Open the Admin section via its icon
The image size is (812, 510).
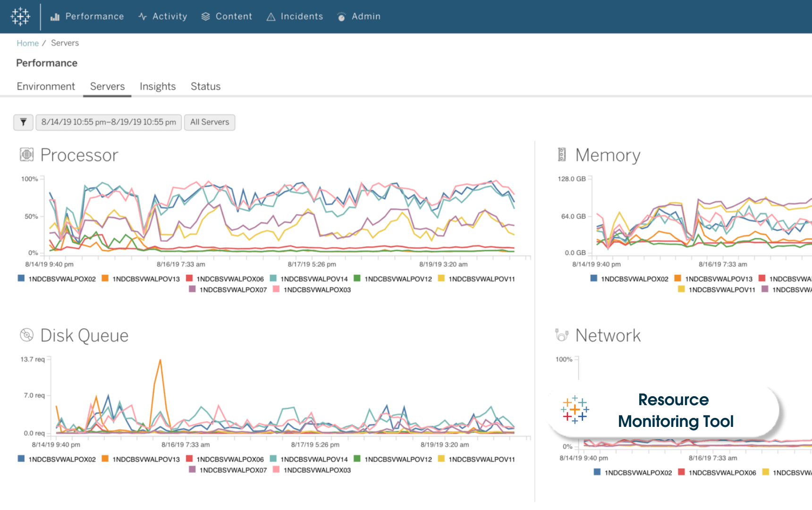tap(341, 16)
